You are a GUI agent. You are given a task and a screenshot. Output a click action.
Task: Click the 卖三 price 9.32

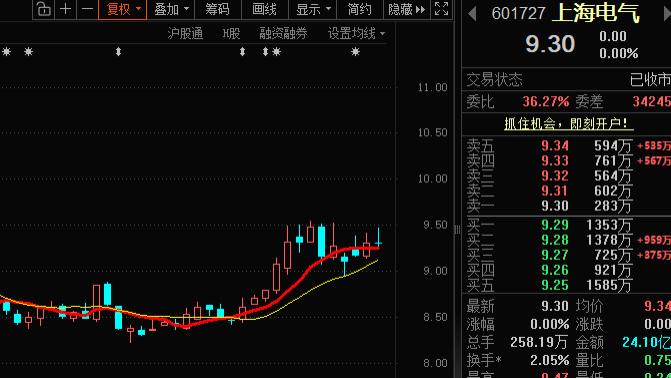point(555,176)
